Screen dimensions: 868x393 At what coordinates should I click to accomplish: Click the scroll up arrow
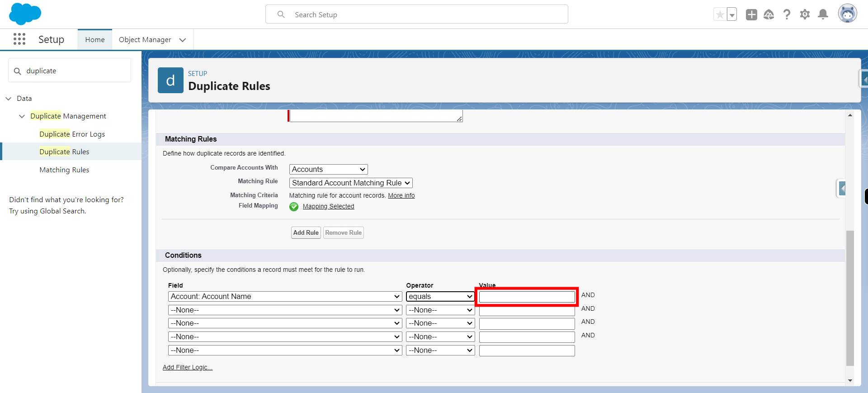point(850,115)
